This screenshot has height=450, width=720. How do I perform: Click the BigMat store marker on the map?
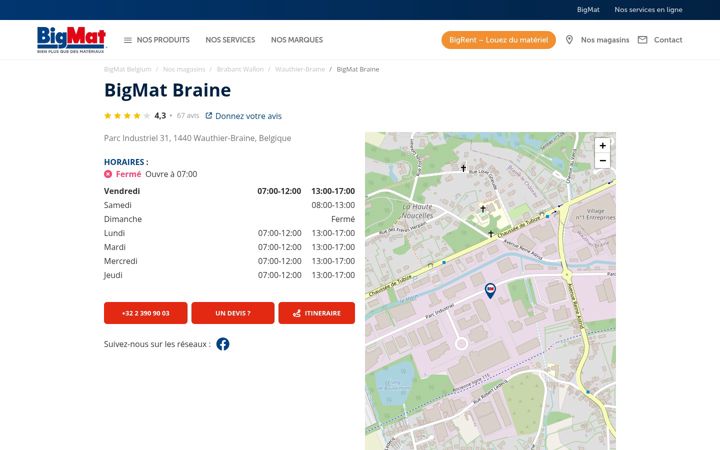490,290
